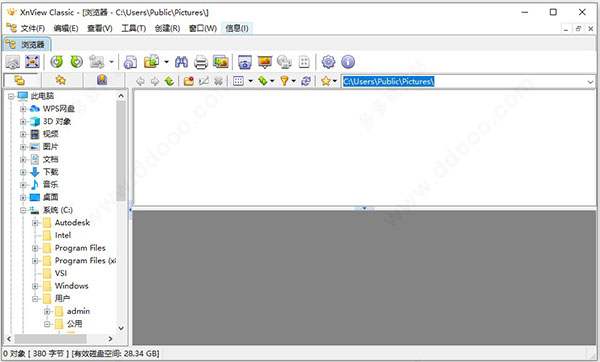Select the Categories bookmark panel tab
This screenshot has height=362, width=600.
[x=102, y=80]
